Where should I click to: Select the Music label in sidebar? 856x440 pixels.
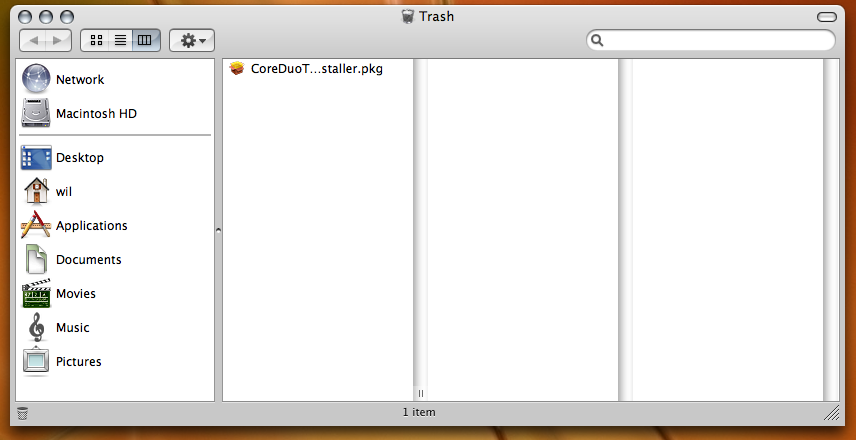(72, 328)
